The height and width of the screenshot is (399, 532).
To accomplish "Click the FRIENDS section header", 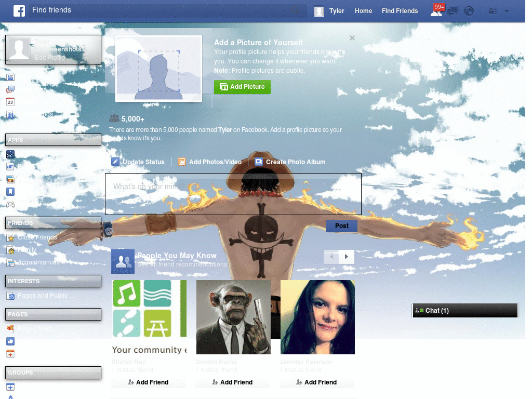I will point(54,223).
